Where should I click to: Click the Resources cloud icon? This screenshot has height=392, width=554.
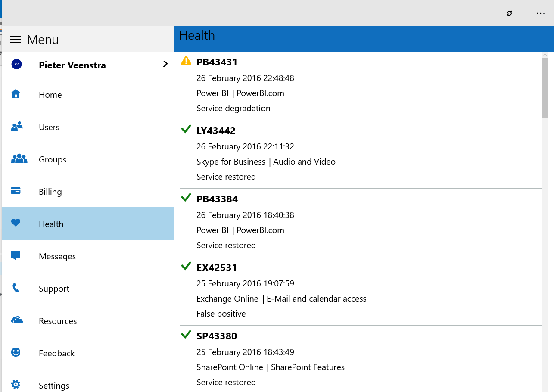coord(17,320)
